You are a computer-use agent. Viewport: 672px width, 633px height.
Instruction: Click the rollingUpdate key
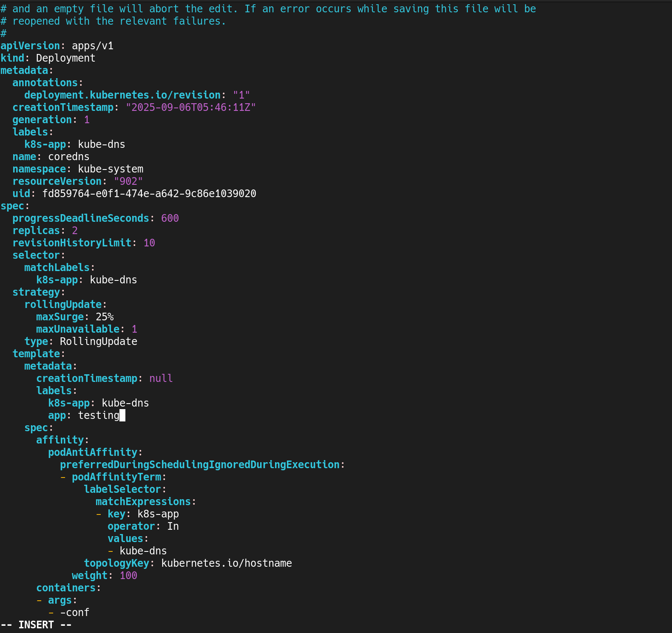[x=63, y=305]
